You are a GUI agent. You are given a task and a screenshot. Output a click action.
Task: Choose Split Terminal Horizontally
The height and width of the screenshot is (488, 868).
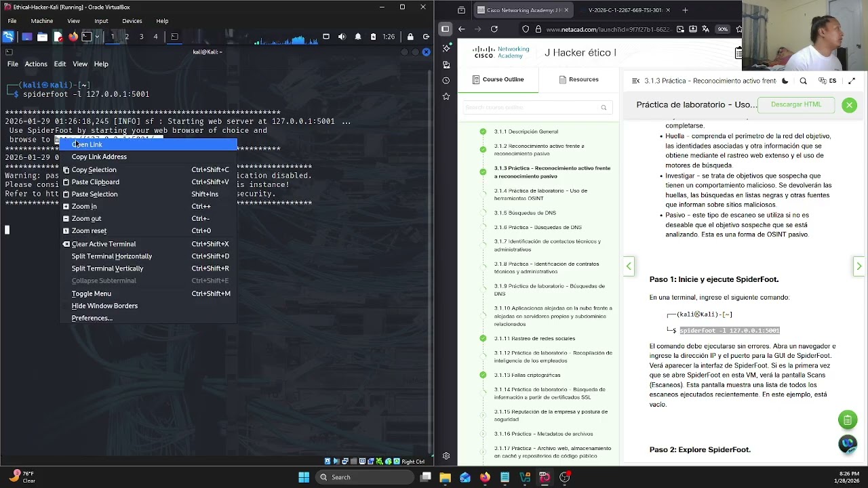149,256
